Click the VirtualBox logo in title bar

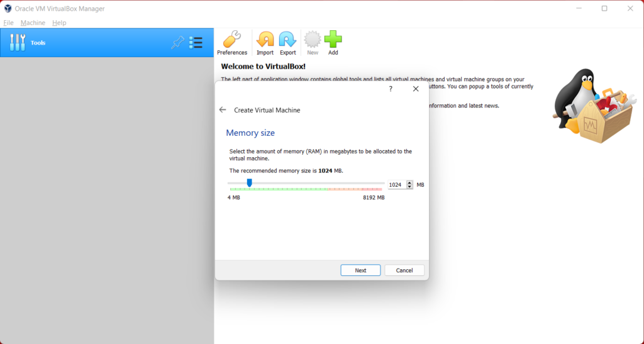[8, 9]
